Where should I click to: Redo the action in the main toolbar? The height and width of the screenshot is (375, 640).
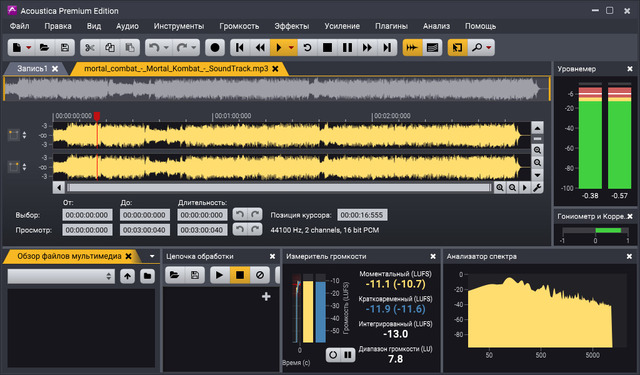[182, 48]
